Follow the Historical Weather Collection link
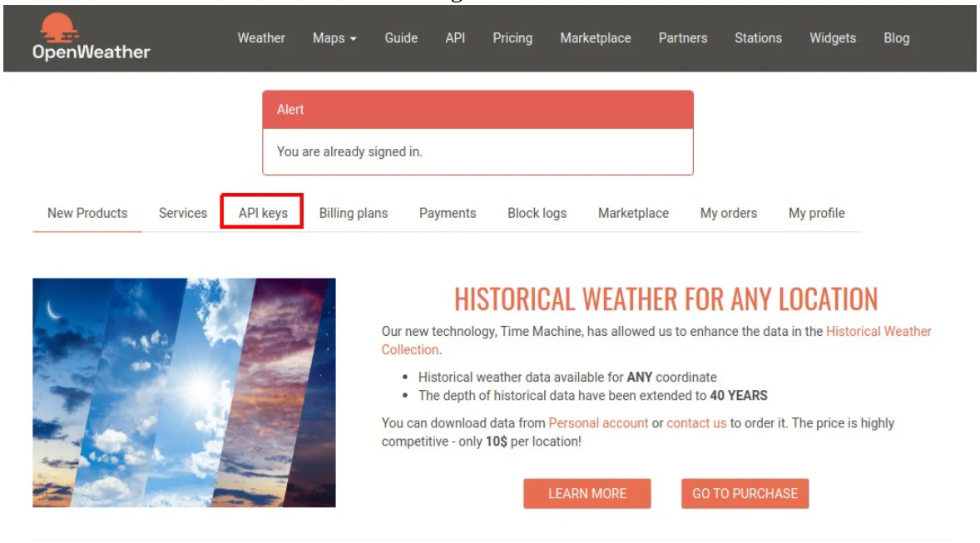This screenshot has height=543, width=980. pyautogui.click(x=879, y=331)
